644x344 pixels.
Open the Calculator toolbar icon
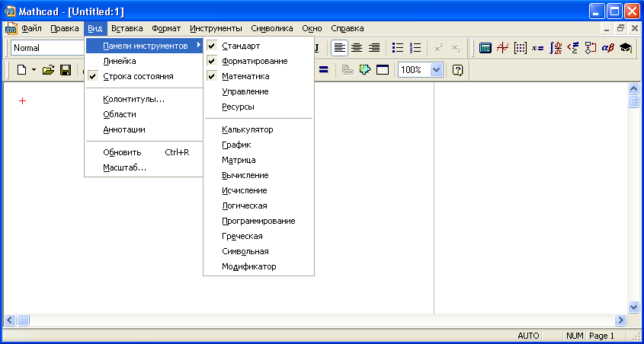[485, 48]
